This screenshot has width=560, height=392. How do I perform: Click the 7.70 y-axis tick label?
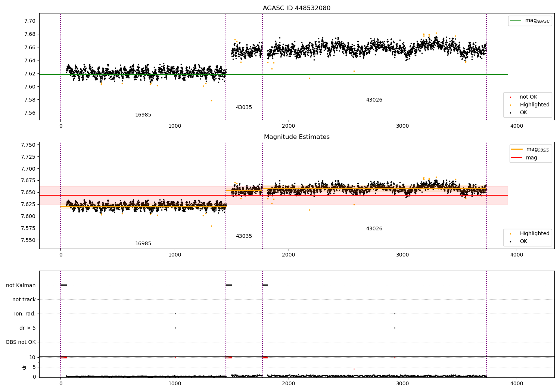click(30, 21)
